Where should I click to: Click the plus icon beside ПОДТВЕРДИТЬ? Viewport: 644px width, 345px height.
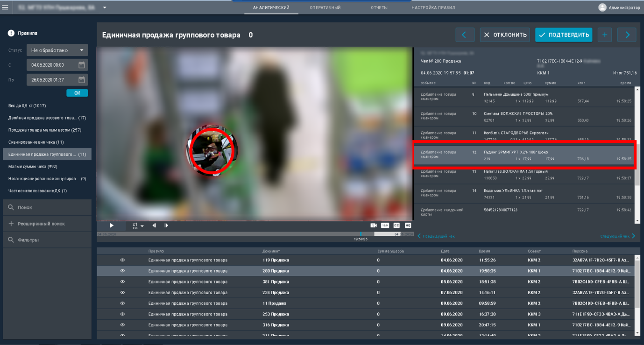[605, 35]
